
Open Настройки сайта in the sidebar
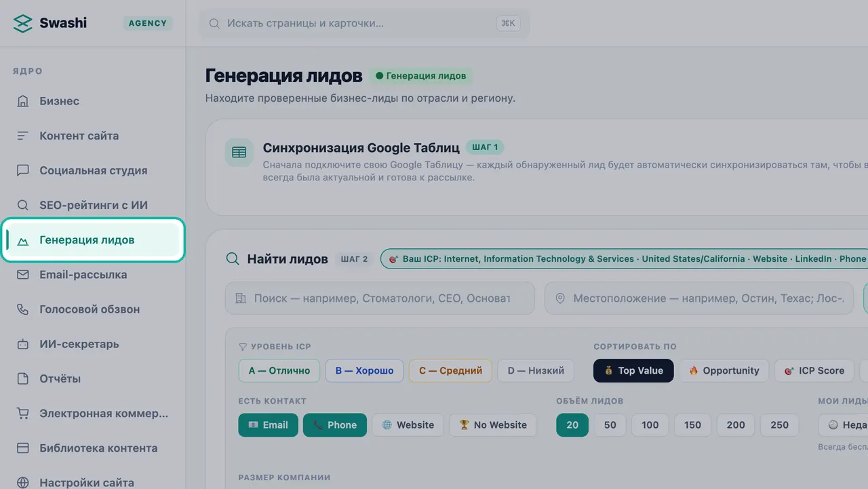click(x=93, y=482)
